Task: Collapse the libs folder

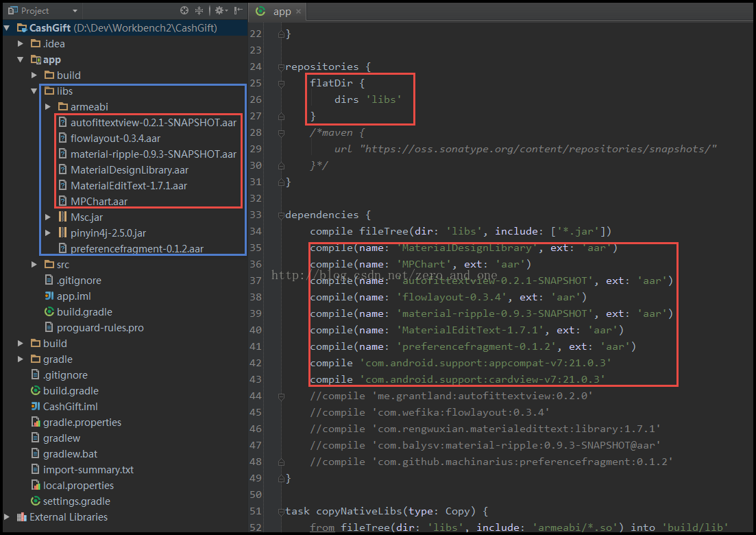Action: (x=34, y=91)
